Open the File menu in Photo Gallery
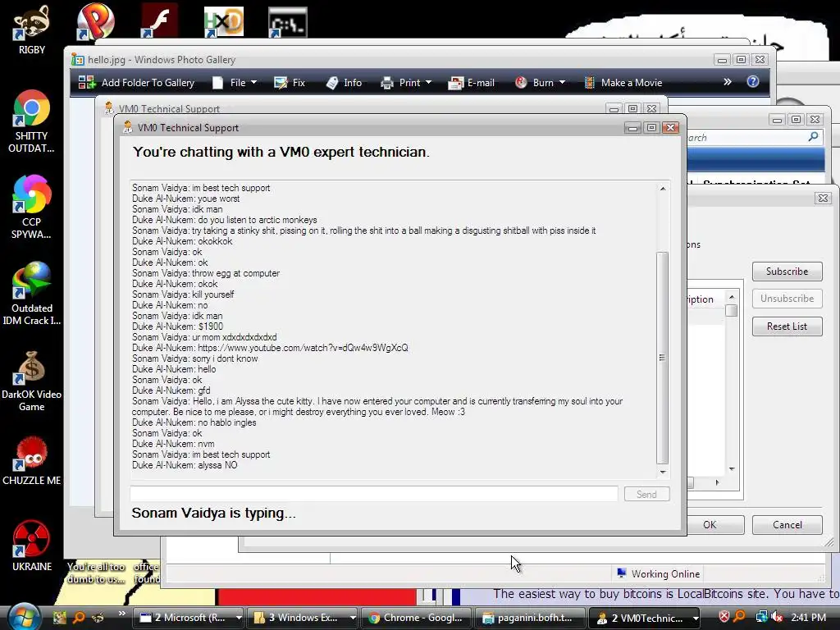The height and width of the screenshot is (630, 840). coord(235,83)
